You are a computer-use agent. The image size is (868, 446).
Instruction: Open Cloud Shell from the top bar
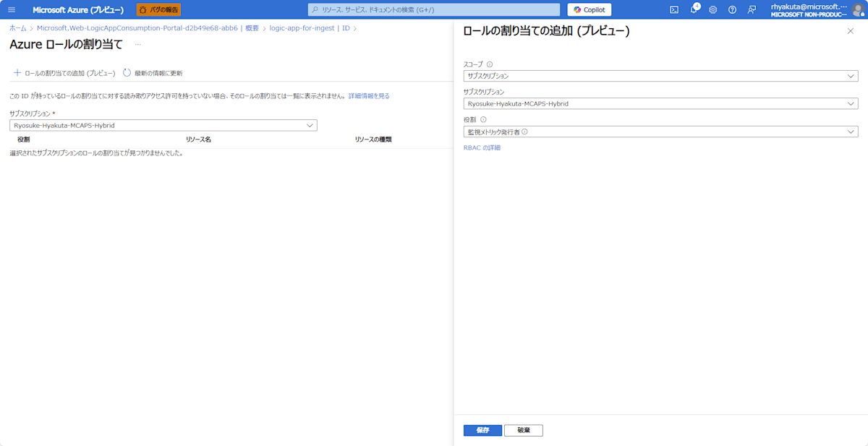pyautogui.click(x=674, y=9)
